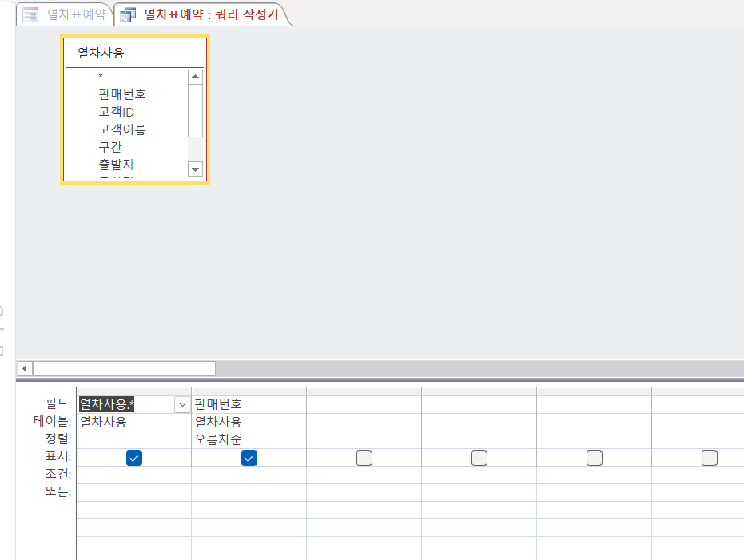Select the asterisk (*) entry in the 열차사용 list

pyautogui.click(x=101, y=77)
